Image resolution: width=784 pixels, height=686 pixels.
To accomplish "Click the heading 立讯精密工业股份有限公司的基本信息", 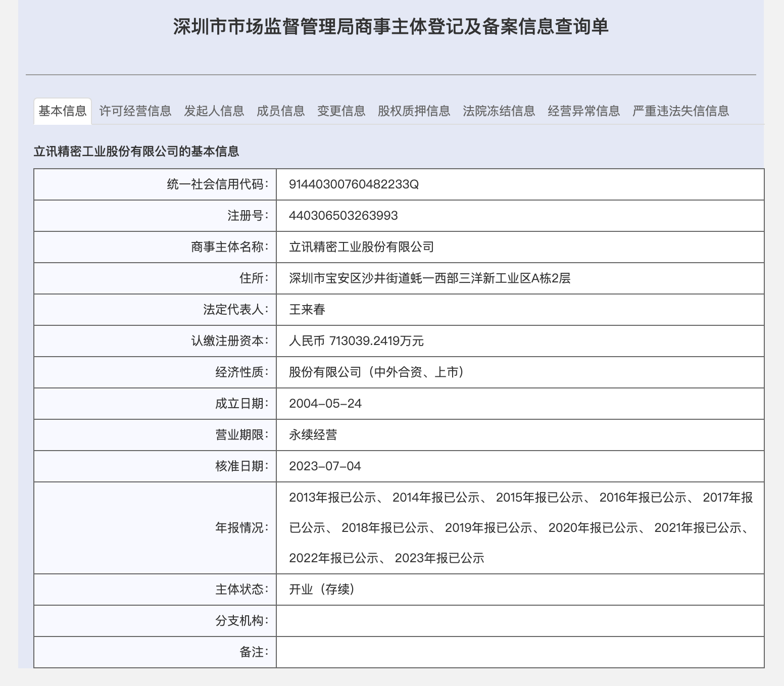I will 136,152.
